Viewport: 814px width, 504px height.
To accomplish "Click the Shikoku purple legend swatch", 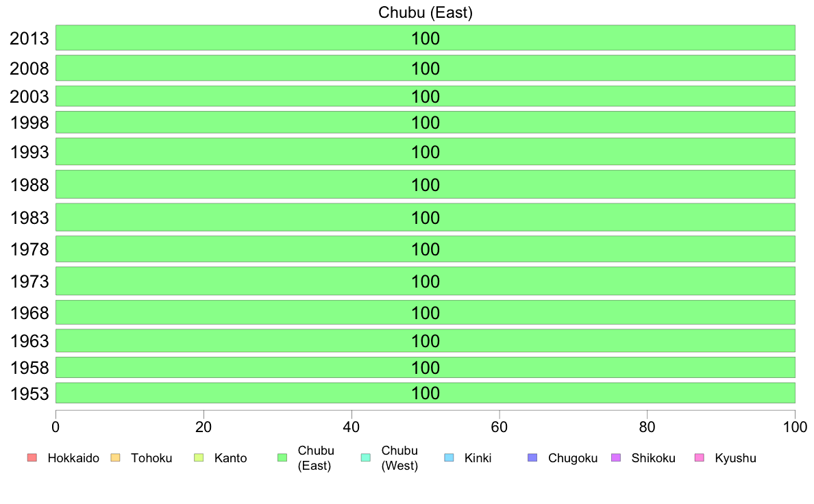I will 616,457.
